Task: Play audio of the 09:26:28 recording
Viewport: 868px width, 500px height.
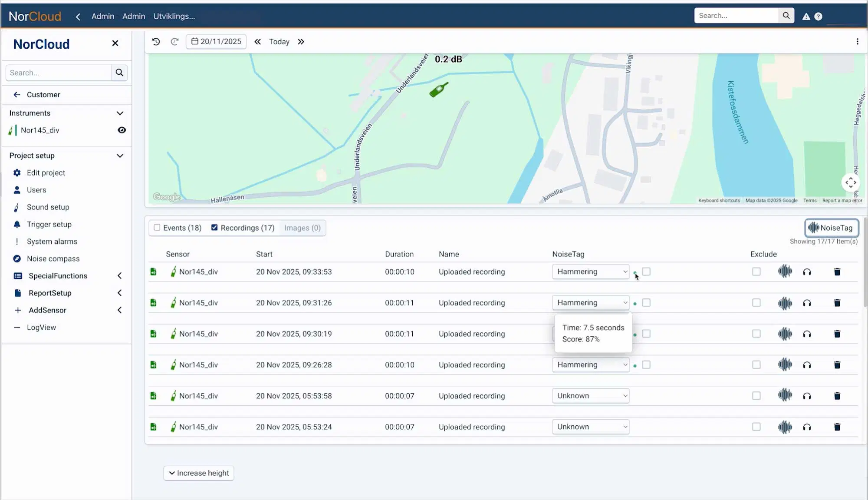Action: tap(807, 365)
